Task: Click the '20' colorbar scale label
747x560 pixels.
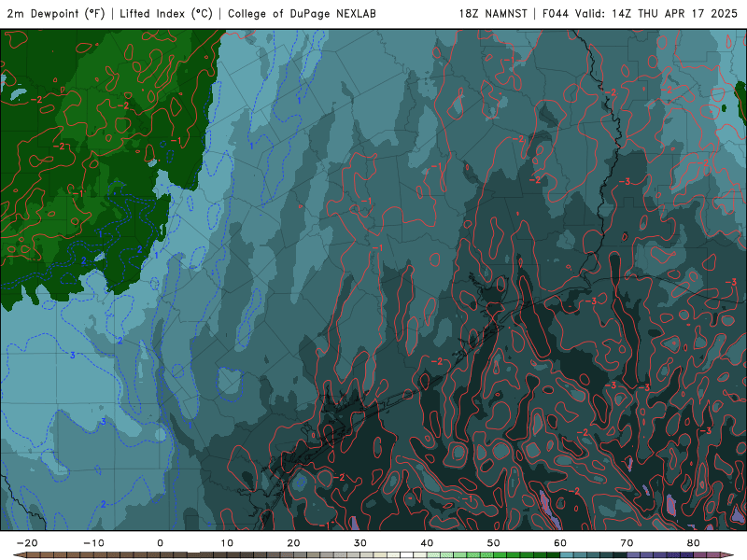Action: (x=293, y=543)
